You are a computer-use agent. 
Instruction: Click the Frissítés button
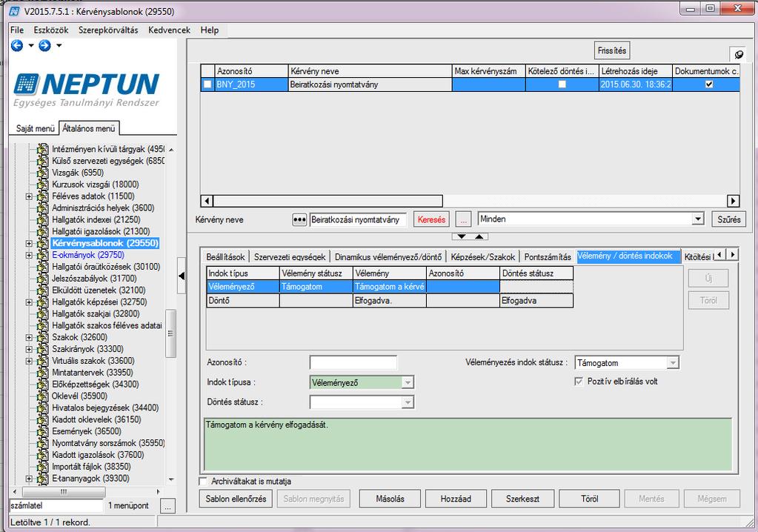[612, 50]
